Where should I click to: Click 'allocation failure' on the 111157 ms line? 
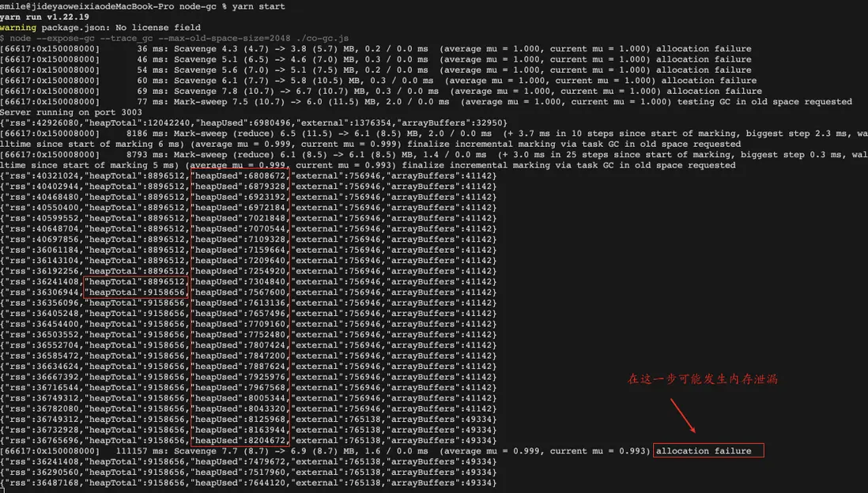point(704,451)
